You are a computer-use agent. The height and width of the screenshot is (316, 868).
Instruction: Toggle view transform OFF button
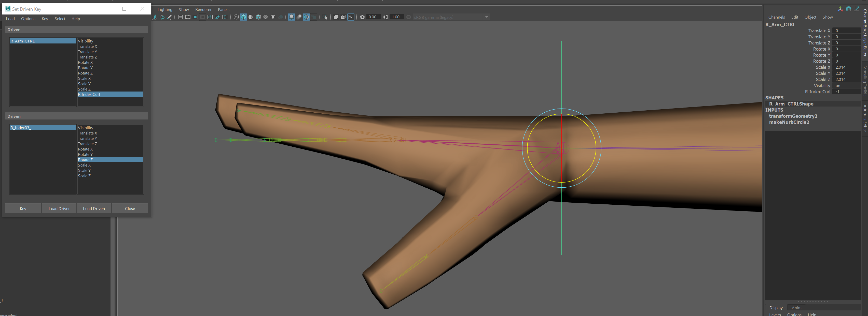point(408,17)
